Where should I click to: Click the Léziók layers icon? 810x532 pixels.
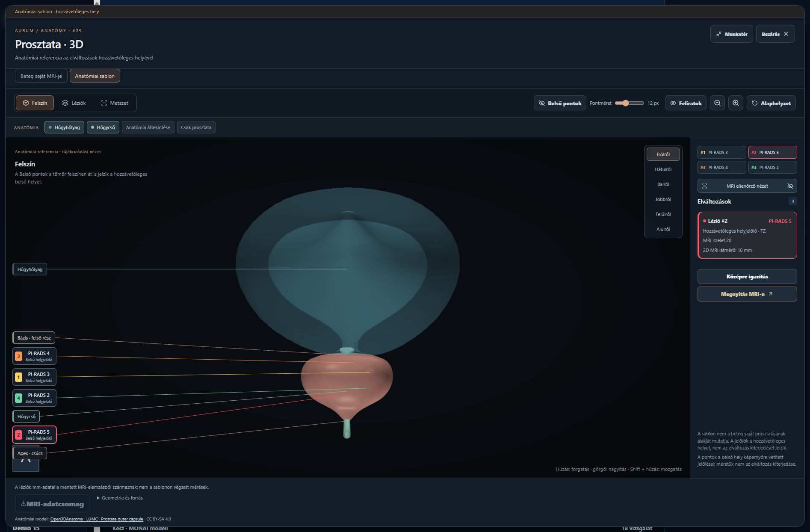pyautogui.click(x=65, y=103)
